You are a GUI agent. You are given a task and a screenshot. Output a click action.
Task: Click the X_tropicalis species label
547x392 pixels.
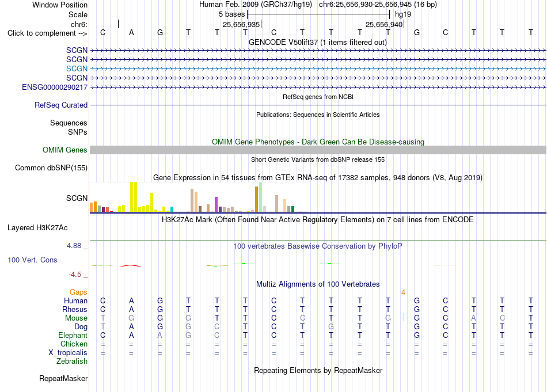click(68, 353)
